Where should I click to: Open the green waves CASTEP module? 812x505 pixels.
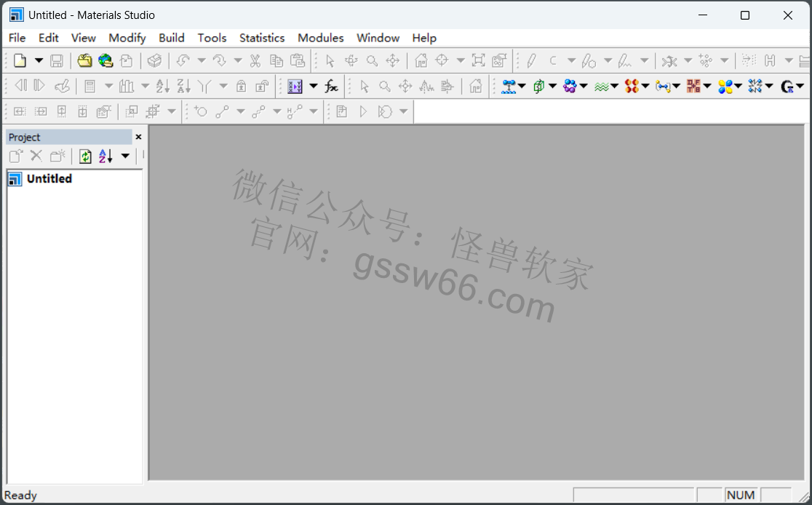click(601, 86)
